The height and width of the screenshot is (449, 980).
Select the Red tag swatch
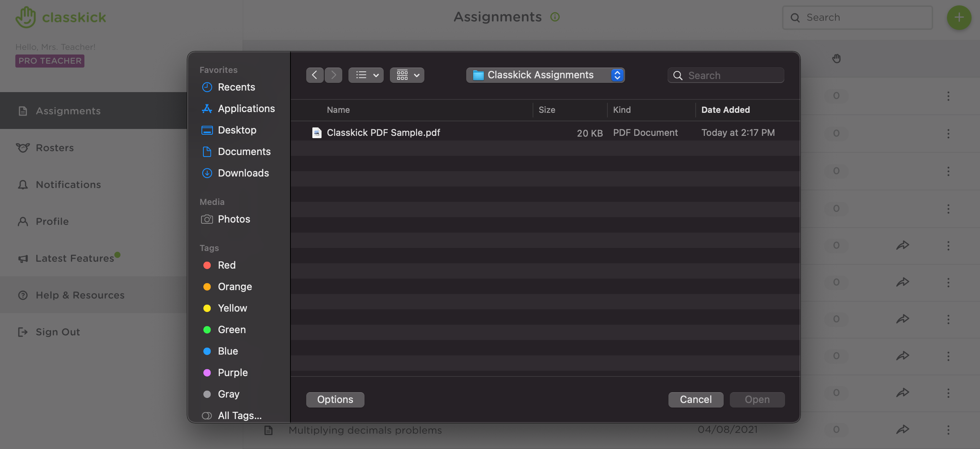207,265
